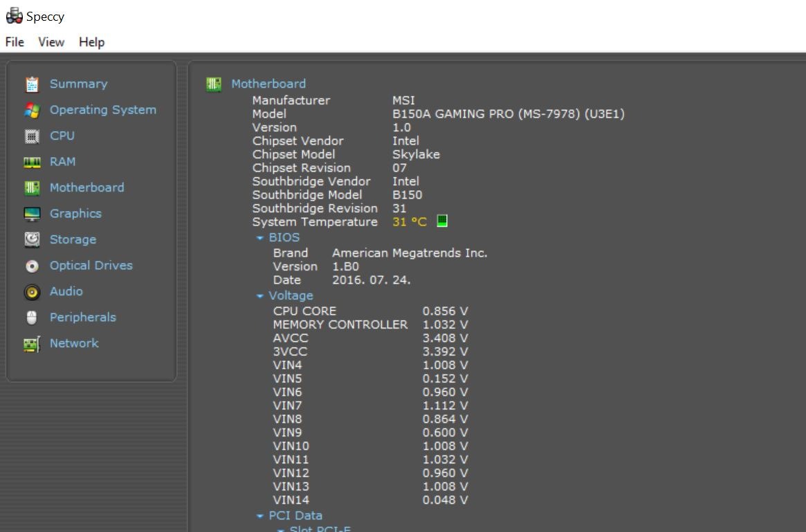Click the MEMORY CONTROLLER voltage row
Viewport: 806px width, 532px height.
click(370, 325)
